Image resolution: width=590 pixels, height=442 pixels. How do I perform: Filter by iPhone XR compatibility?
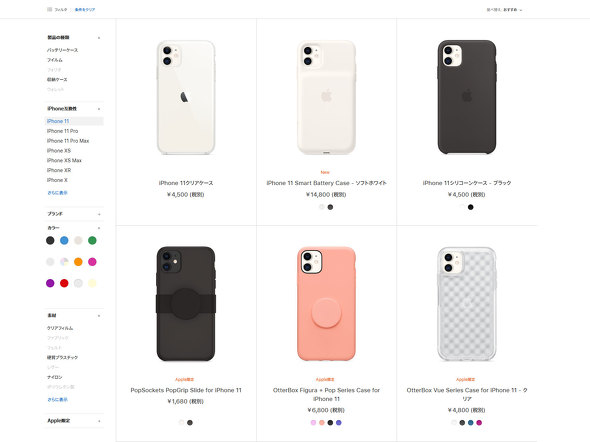59,170
